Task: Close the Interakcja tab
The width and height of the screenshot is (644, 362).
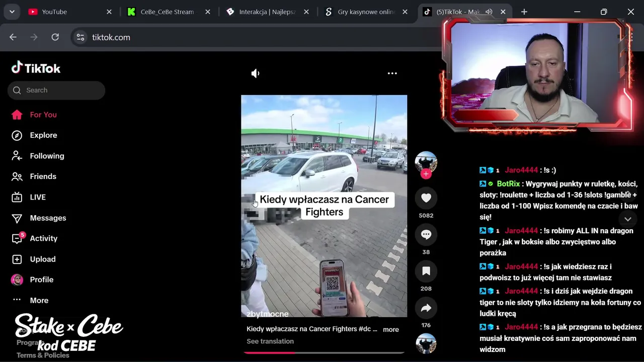Action: [306, 12]
